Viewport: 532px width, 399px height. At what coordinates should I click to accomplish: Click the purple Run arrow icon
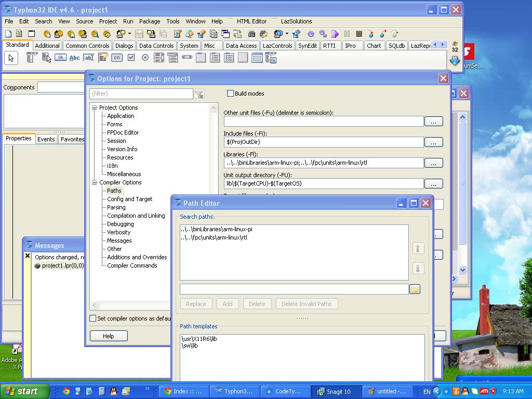335,34
